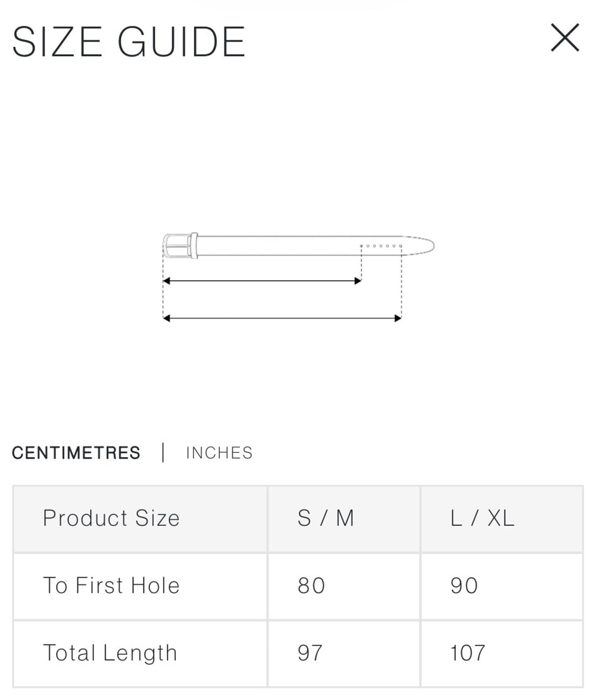Click the Product Size header cell
The width and height of the screenshot is (590, 700).
[x=111, y=518]
